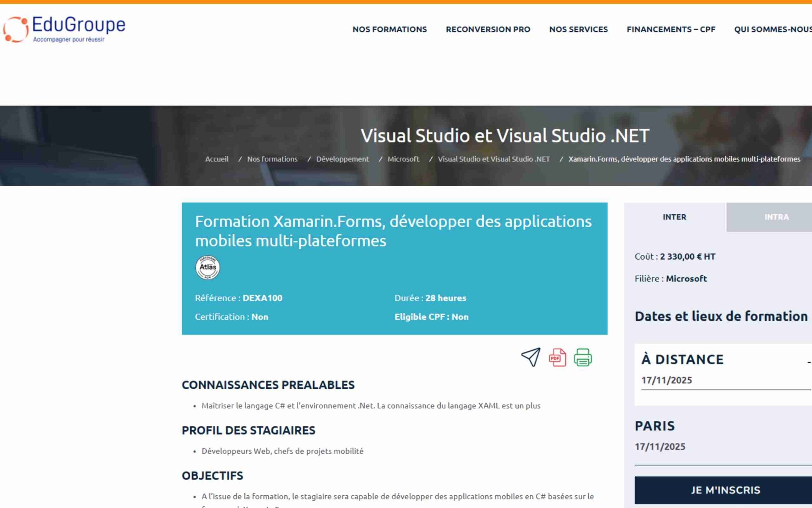Click the cost 2 330,00 € HT
Image resolution: width=812 pixels, height=508 pixels.
click(x=688, y=257)
